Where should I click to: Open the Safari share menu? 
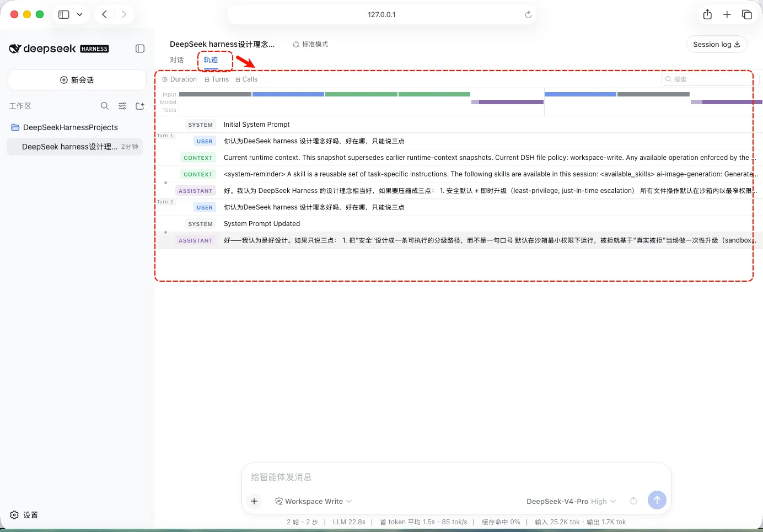[707, 14]
